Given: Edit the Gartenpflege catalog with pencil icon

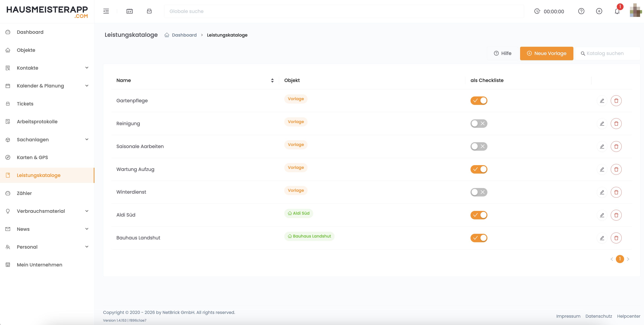Looking at the screenshot, I should coord(602,101).
